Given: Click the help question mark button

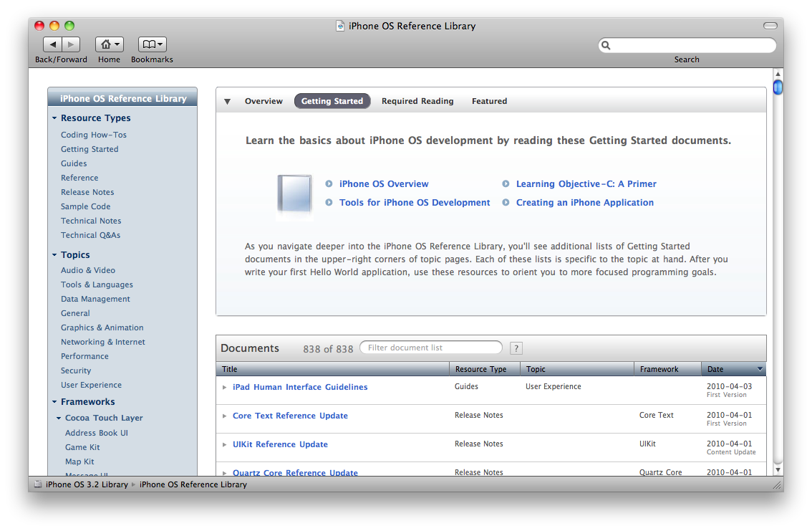Looking at the screenshot, I should coord(516,348).
